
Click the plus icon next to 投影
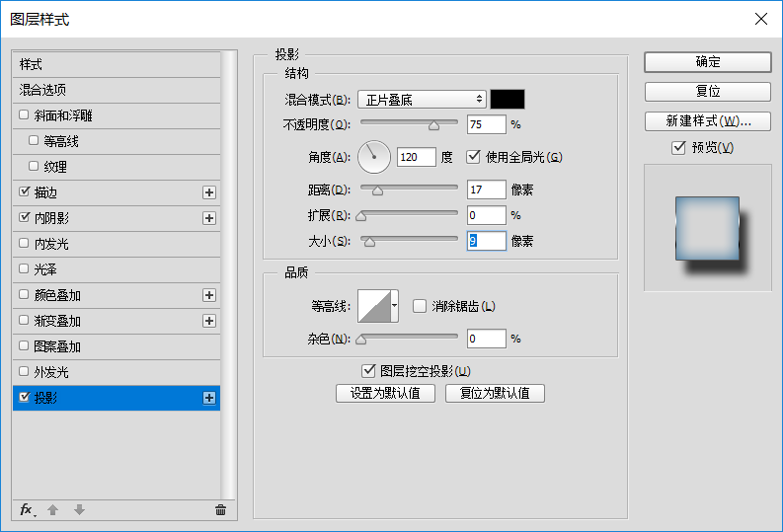coord(209,398)
